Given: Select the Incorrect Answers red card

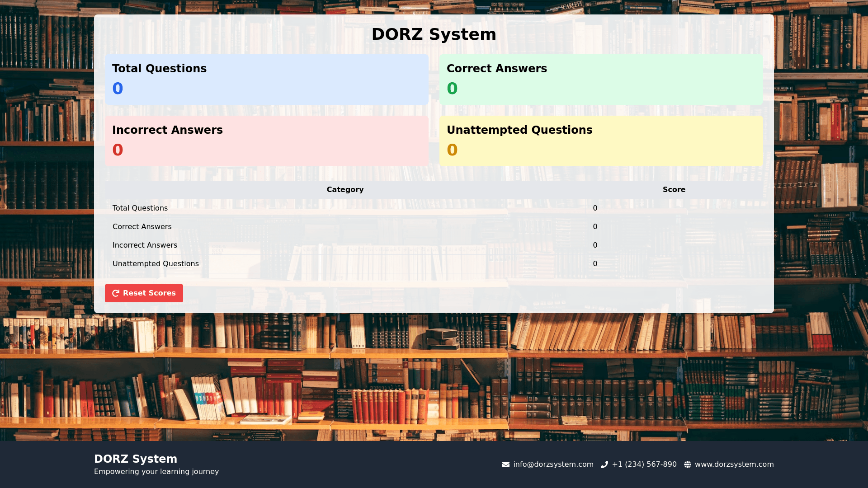Looking at the screenshot, I should point(266,141).
